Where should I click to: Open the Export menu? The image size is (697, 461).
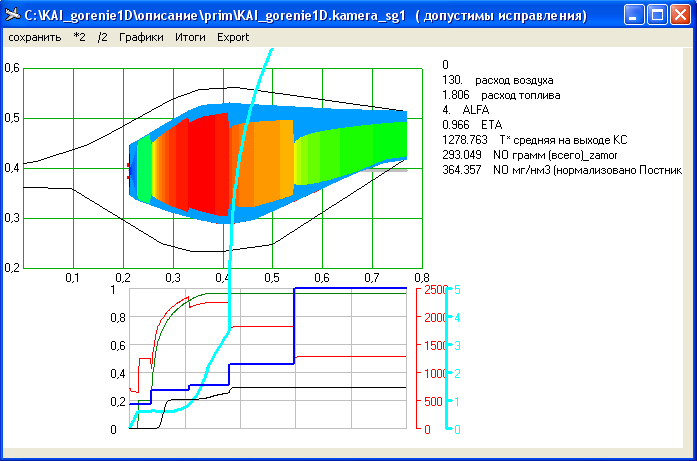[x=232, y=37]
